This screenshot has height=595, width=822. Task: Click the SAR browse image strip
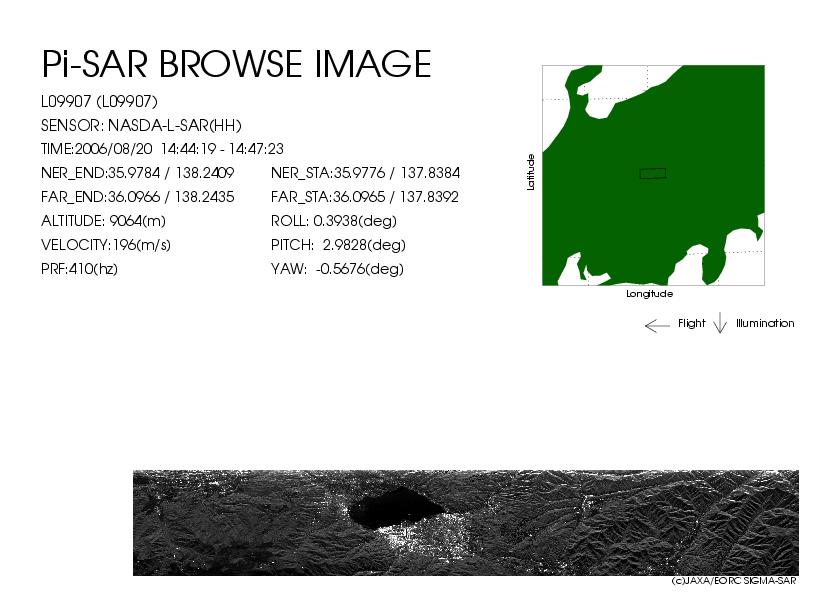[466, 523]
